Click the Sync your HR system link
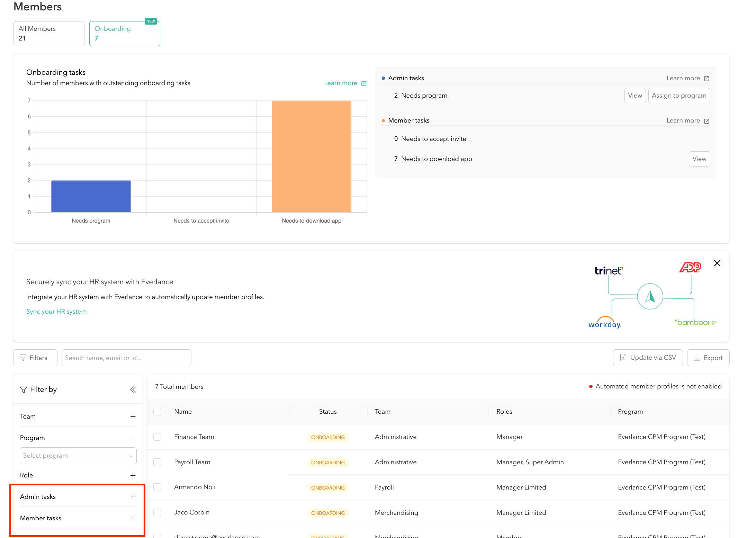 (x=56, y=311)
